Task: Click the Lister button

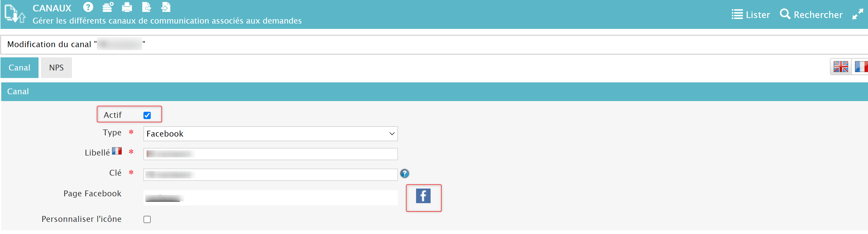Action: click(750, 15)
